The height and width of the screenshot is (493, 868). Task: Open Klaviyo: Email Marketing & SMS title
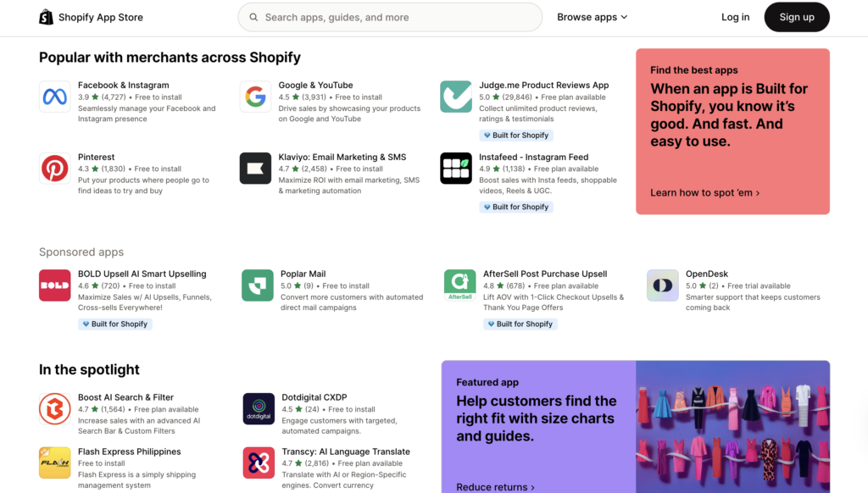[x=342, y=158]
